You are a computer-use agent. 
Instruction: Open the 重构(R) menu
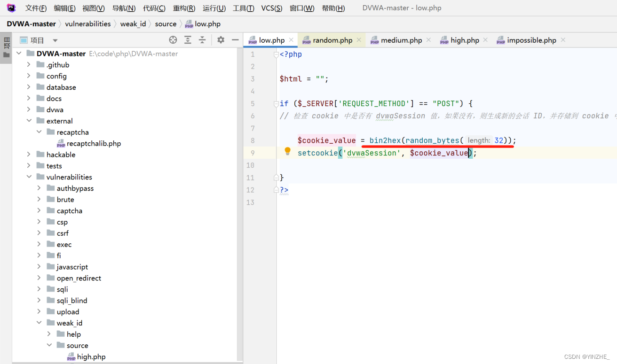[x=184, y=8]
